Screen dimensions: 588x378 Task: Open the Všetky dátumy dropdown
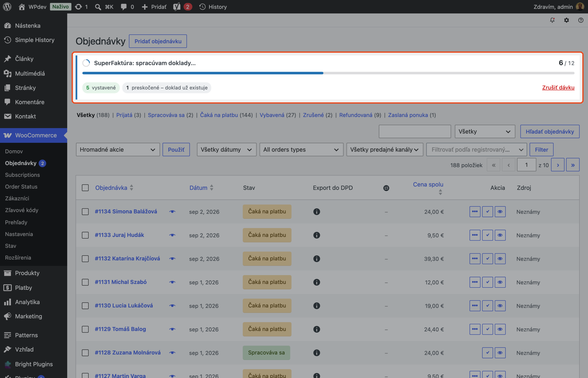click(x=227, y=150)
